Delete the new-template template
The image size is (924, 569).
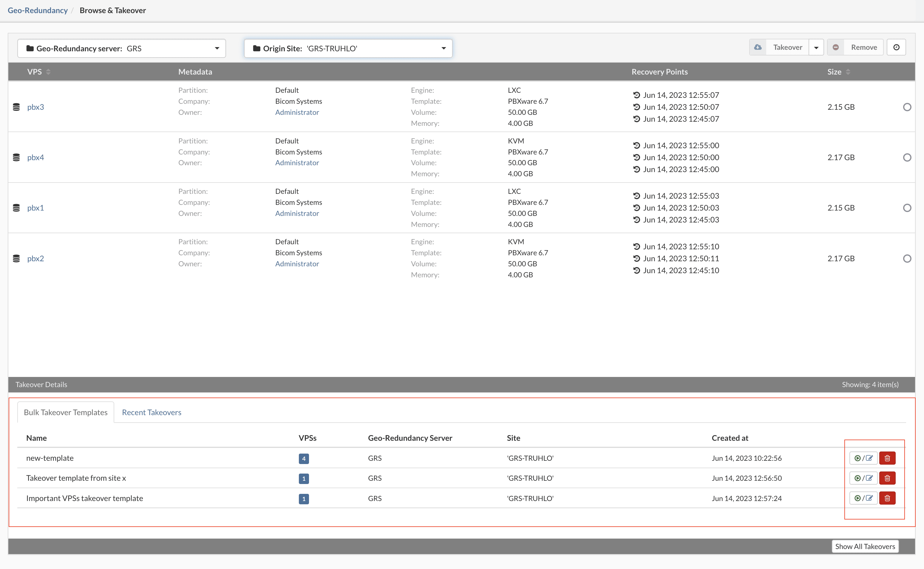pos(887,458)
